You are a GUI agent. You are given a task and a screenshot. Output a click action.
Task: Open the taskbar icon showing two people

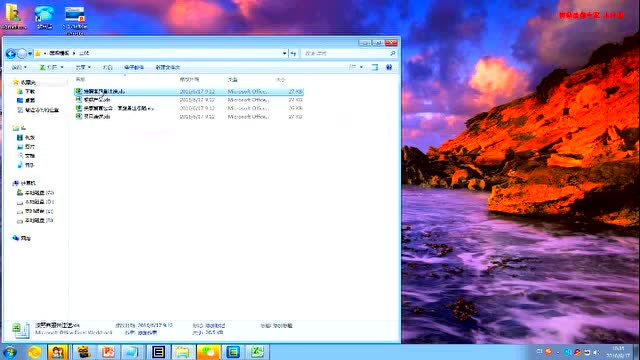[x=58, y=352]
